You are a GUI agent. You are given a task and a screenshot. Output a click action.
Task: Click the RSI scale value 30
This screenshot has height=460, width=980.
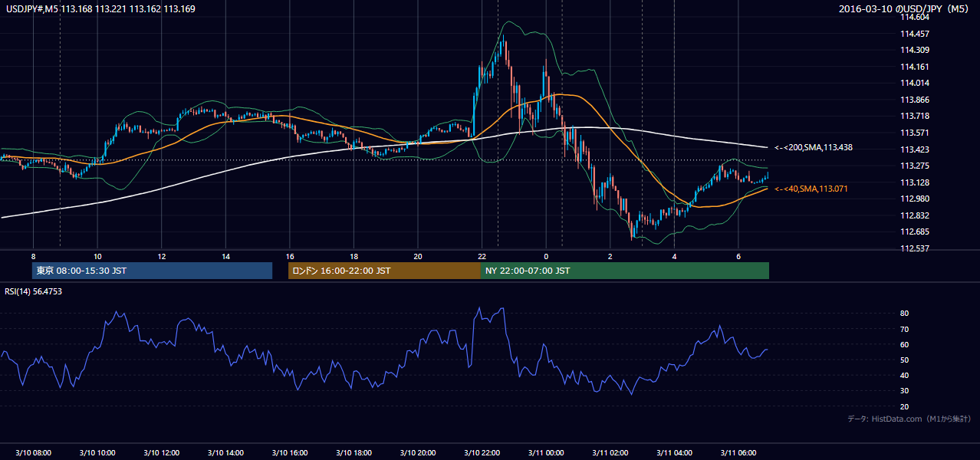point(905,391)
